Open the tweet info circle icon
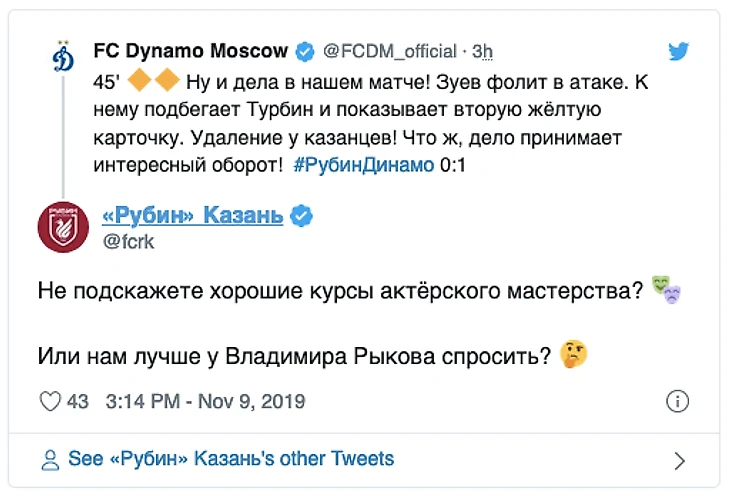This screenshot has height=498, width=730. coord(677,402)
